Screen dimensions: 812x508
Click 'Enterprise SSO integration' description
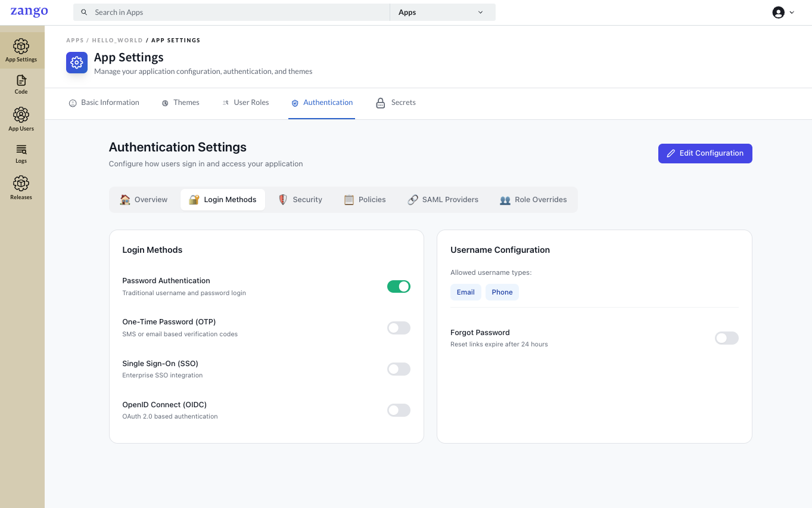[x=163, y=376]
